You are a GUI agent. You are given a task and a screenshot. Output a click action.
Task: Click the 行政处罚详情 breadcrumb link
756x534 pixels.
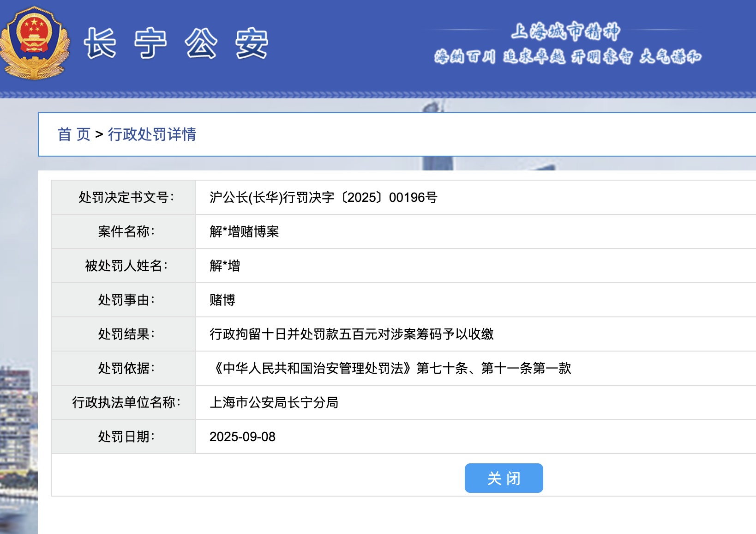pos(152,134)
